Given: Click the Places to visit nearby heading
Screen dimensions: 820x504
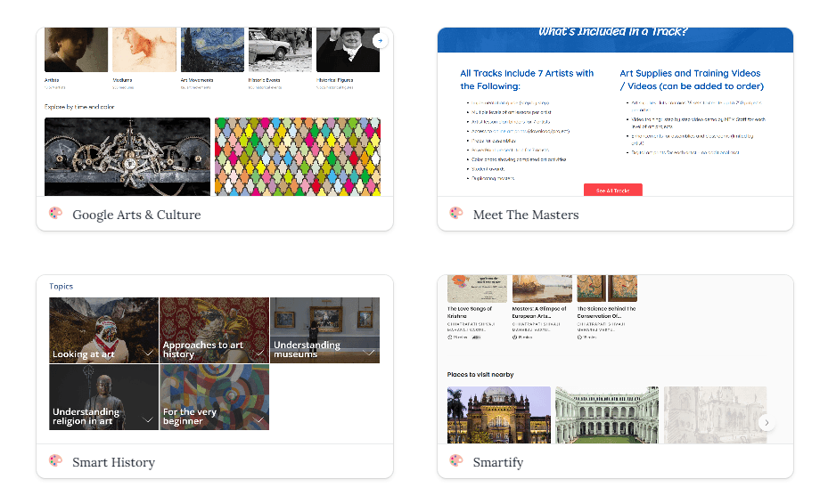Looking at the screenshot, I should pos(480,375).
